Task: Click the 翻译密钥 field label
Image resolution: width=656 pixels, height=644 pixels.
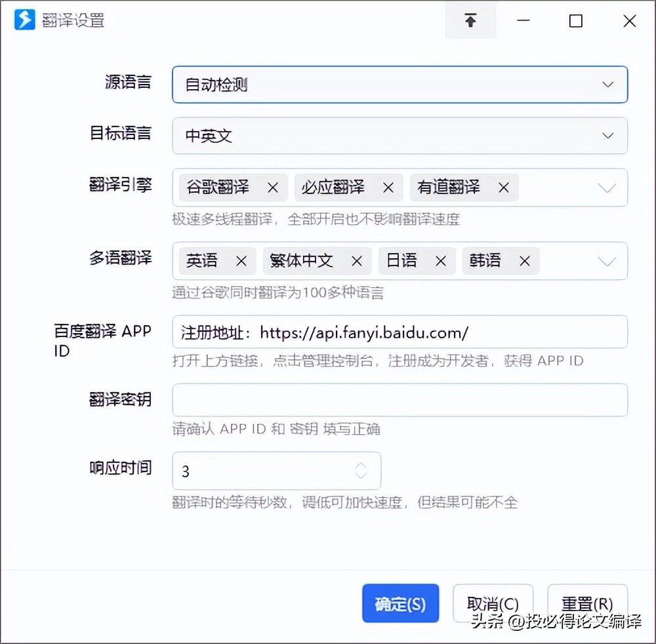Action: pyautogui.click(x=121, y=399)
